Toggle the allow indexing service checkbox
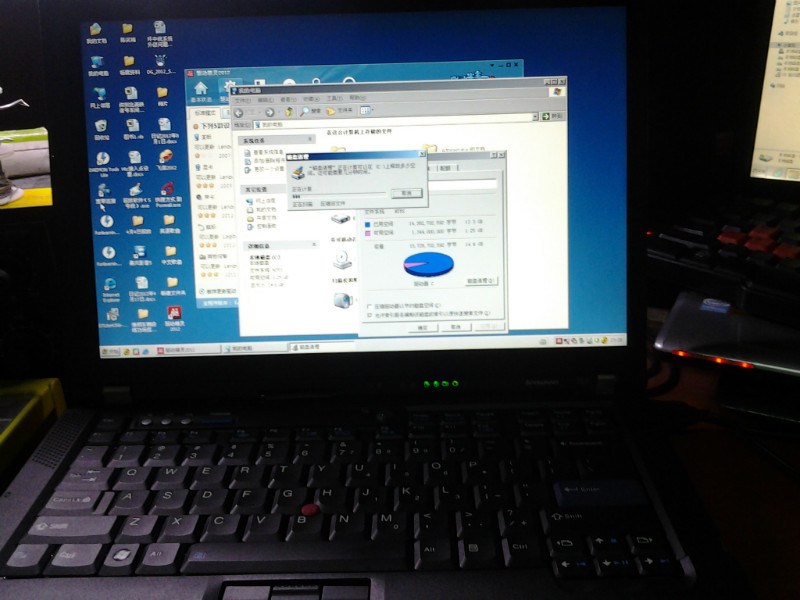 click(369, 314)
